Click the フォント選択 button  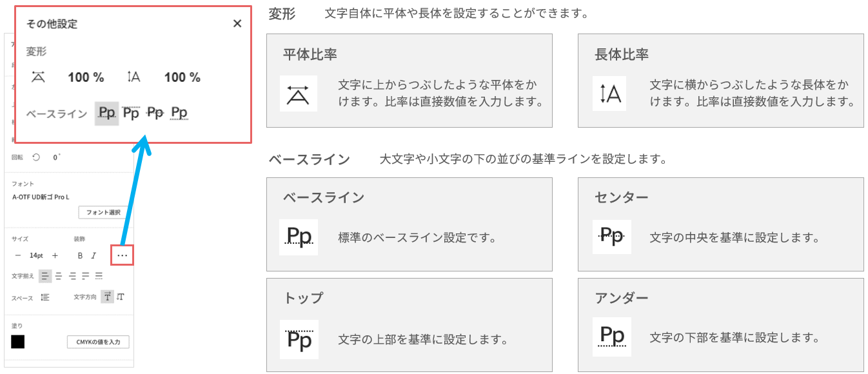[103, 212]
